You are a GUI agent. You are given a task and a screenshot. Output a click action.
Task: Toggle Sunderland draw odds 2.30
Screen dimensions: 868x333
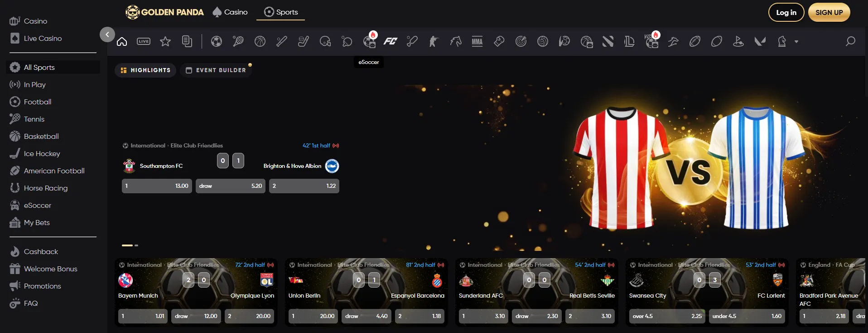click(537, 316)
